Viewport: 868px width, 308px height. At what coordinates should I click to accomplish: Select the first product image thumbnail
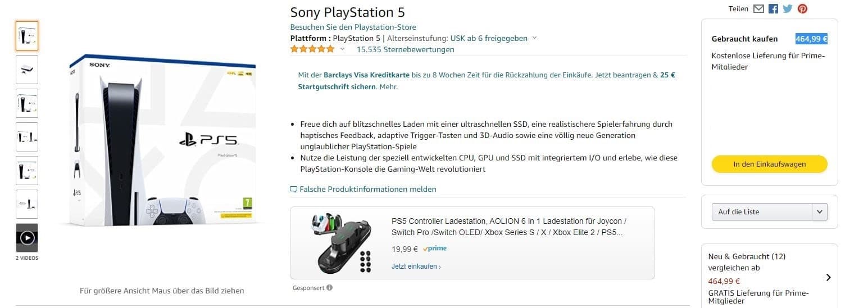[x=27, y=36]
